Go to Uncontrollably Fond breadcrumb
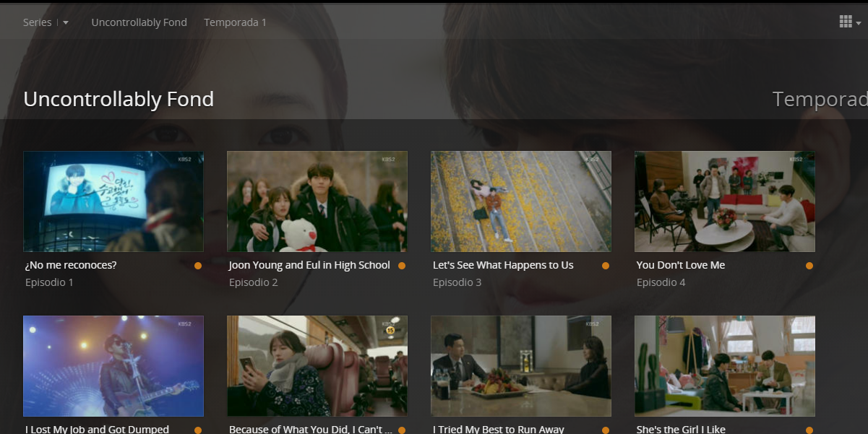The image size is (868, 434). click(x=139, y=22)
